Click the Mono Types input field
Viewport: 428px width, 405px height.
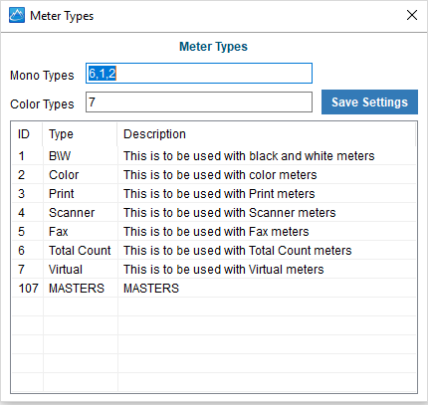pyautogui.click(x=199, y=73)
